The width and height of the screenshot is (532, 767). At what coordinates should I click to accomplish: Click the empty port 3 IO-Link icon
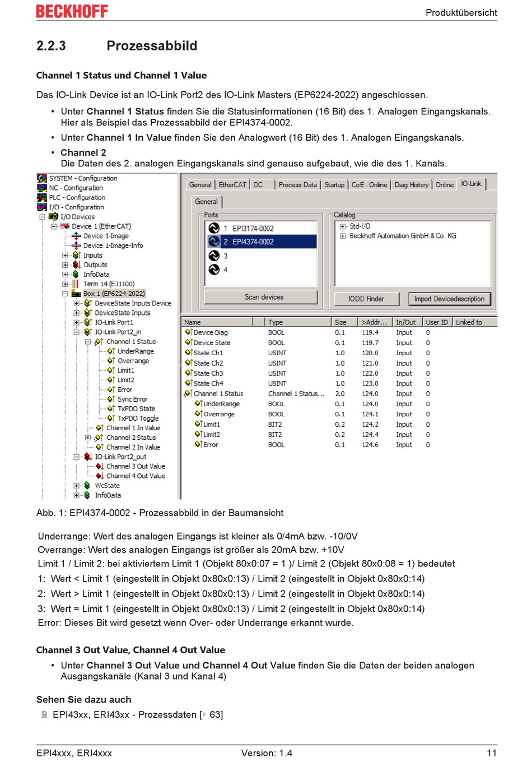click(214, 255)
